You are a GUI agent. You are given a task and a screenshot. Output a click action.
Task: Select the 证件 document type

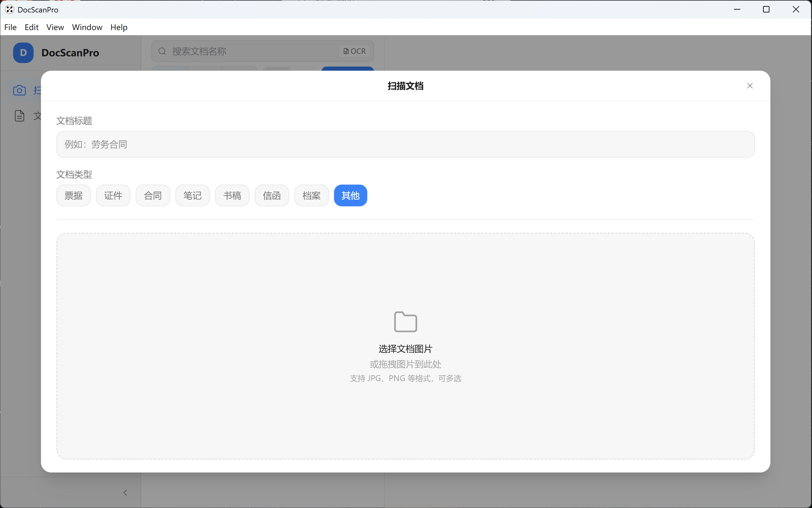pyautogui.click(x=113, y=195)
